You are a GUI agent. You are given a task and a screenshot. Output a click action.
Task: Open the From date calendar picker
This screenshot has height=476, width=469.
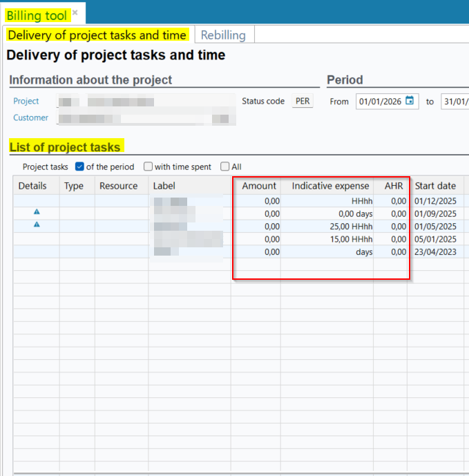(x=410, y=101)
